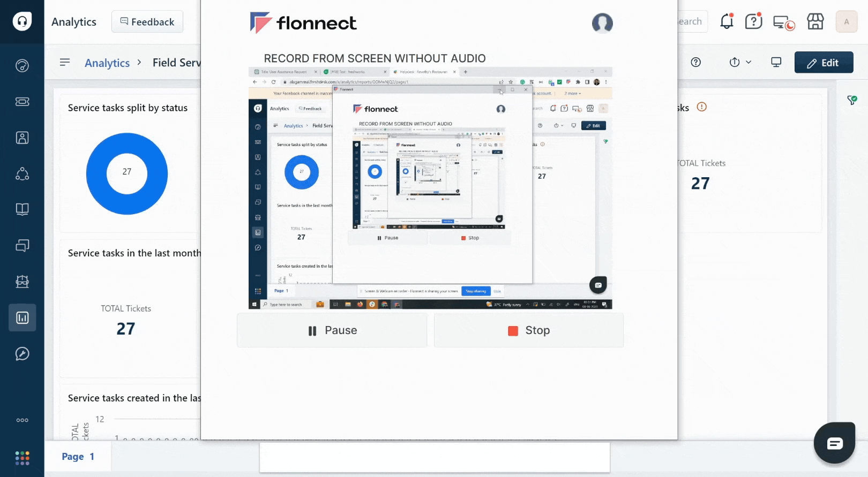This screenshot has height=477, width=868.
Task: Click the recorded screen preview thumbnail
Action: pos(430,188)
